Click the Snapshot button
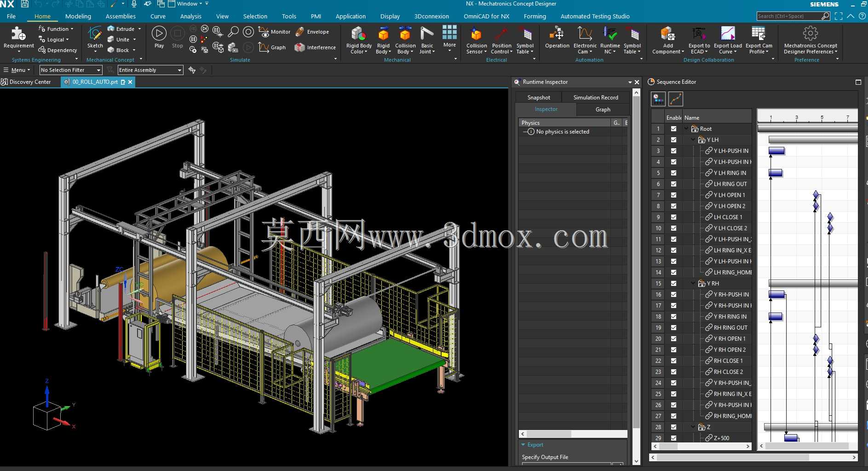 (x=539, y=98)
